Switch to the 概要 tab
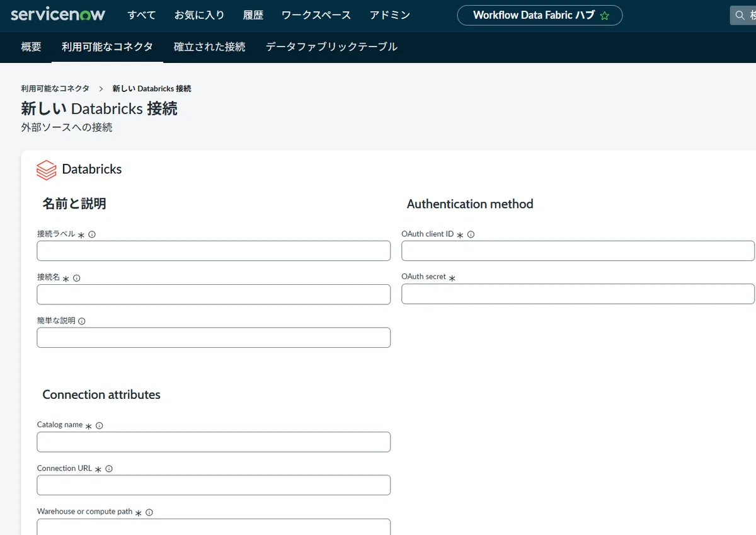Screen dimensions: 756x535 31,47
